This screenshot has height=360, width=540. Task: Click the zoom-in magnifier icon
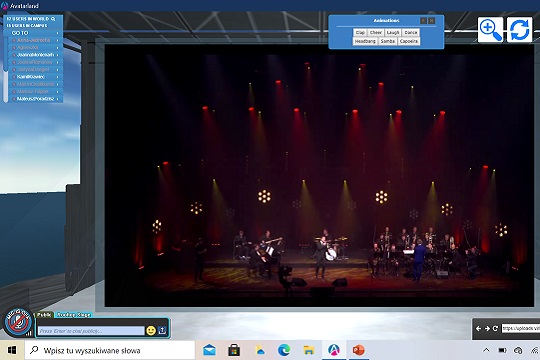(490, 30)
